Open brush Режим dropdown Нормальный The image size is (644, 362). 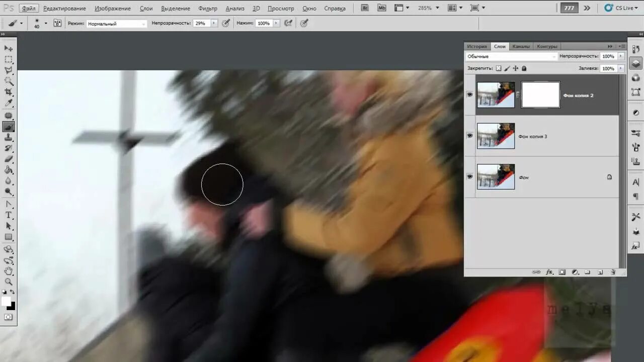pos(117,24)
